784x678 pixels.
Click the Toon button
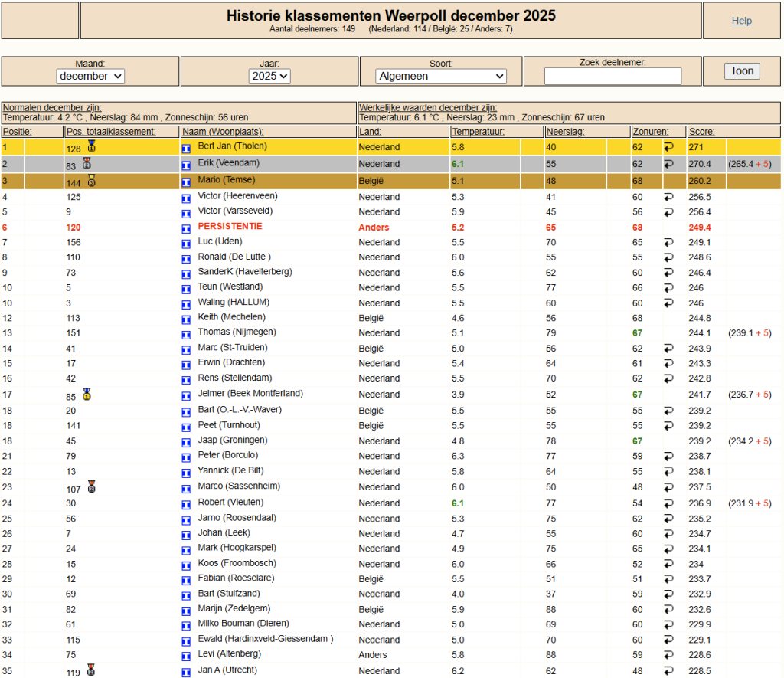[x=742, y=71]
